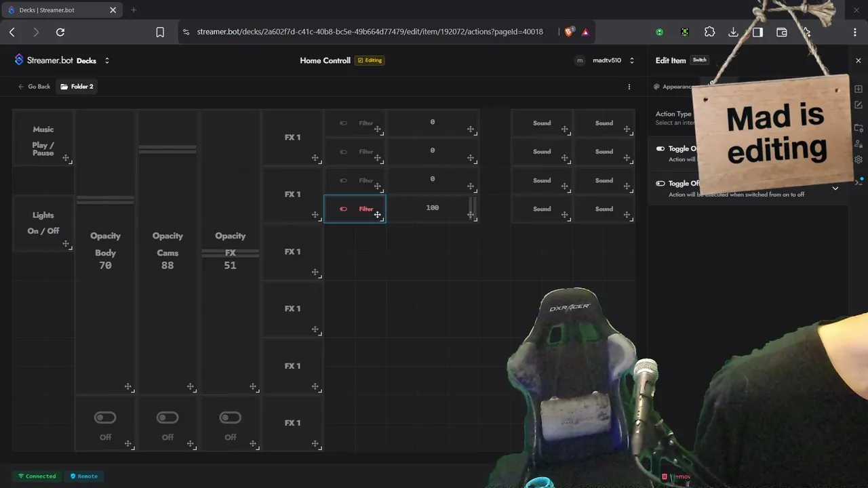
Task: Open user permissions lock icon in sidebar
Action: (x=859, y=144)
